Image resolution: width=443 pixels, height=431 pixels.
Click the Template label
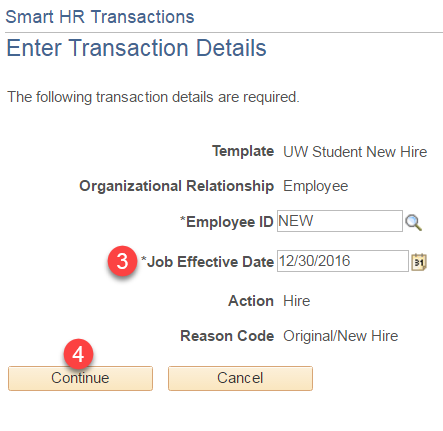[x=243, y=151]
